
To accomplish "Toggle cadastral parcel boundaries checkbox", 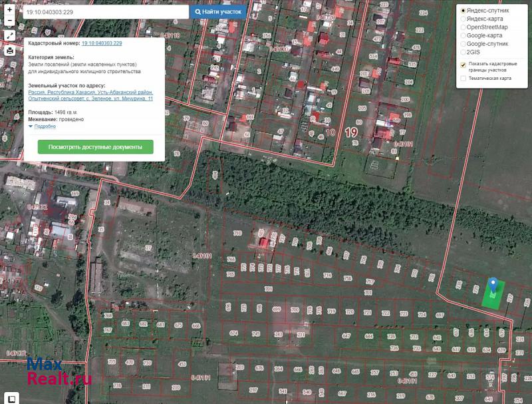I will [464, 65].
